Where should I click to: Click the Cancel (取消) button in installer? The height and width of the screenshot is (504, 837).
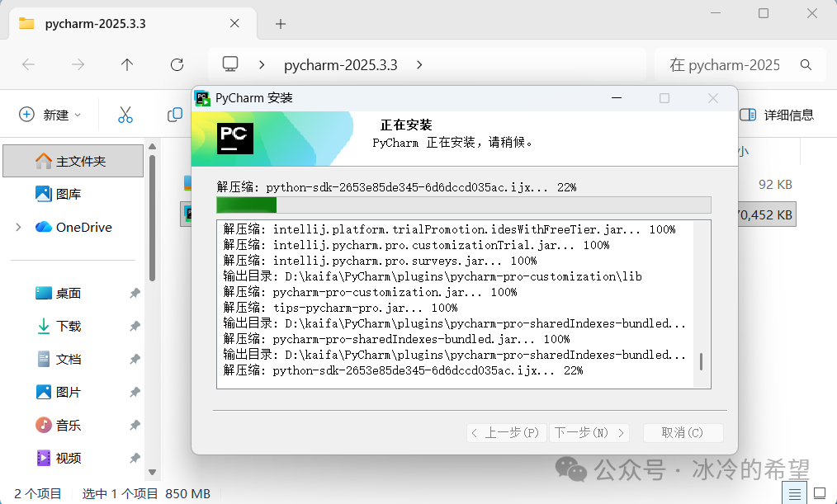[683, 432]
